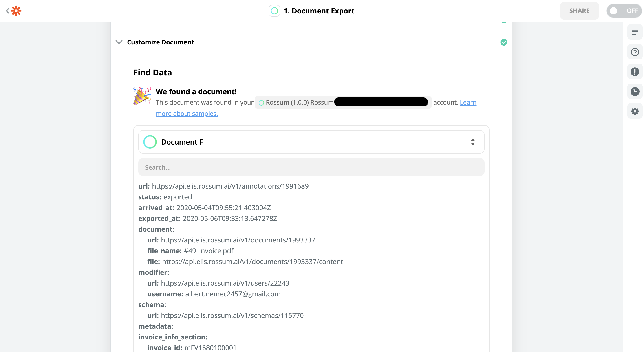This screenshot has width=644, height=352.
Task: Click the Zapier orange asterisk logo
Action: click(x=16, y=11)
